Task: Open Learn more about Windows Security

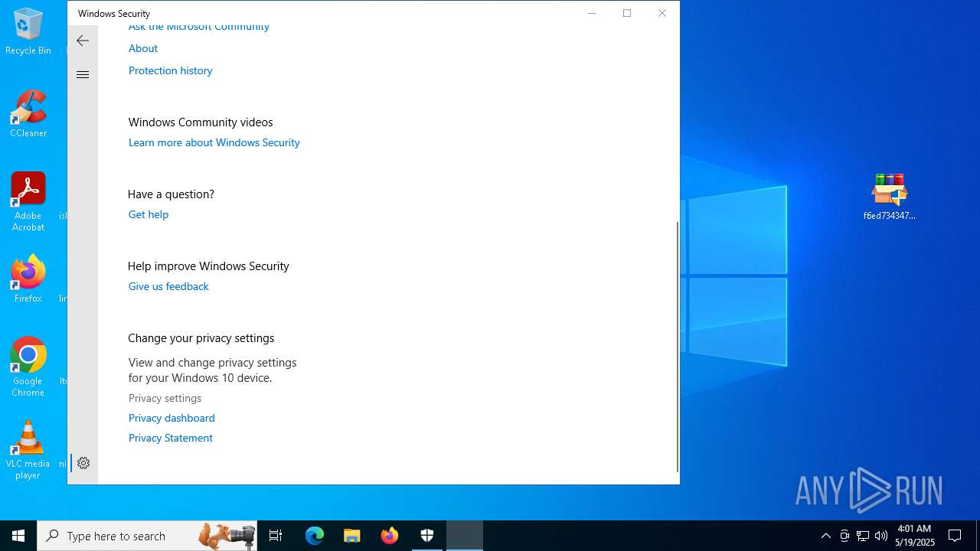Action: click(214, 142)
